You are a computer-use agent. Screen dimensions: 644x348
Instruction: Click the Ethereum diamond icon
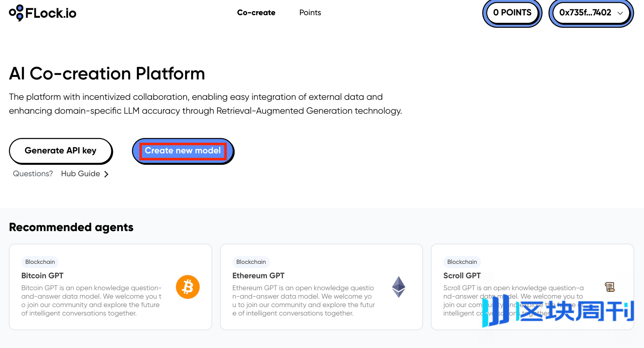tap(399, 287)
